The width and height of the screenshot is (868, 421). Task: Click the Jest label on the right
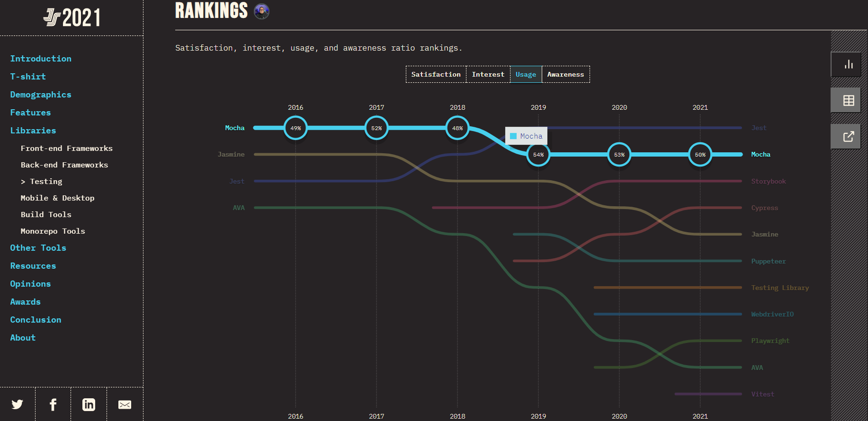(x=759, y=128)
